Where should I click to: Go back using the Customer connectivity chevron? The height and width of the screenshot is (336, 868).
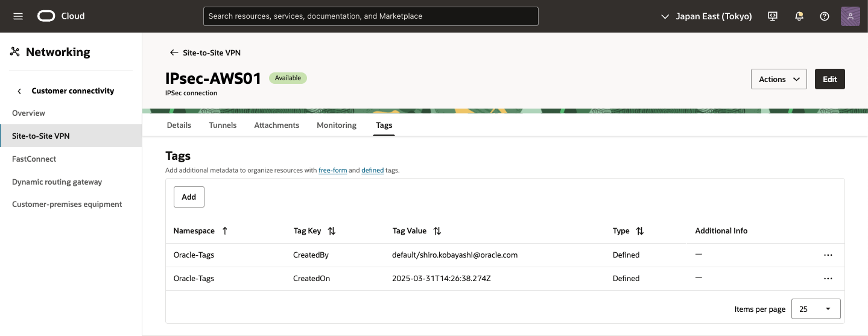click(x=19, y=91)
